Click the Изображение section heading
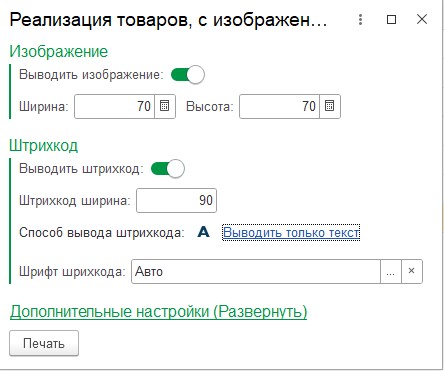444x371 pixels. (59, 51)
